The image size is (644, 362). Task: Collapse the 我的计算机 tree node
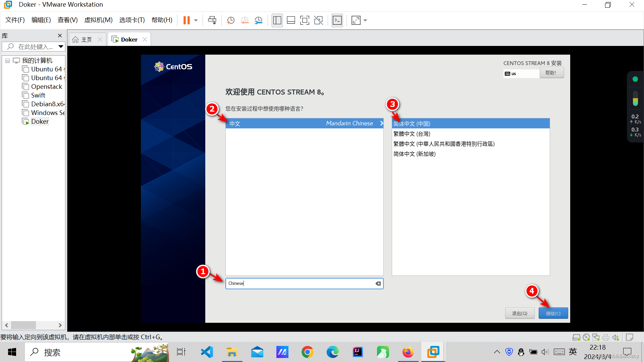[x=7, y=61]
